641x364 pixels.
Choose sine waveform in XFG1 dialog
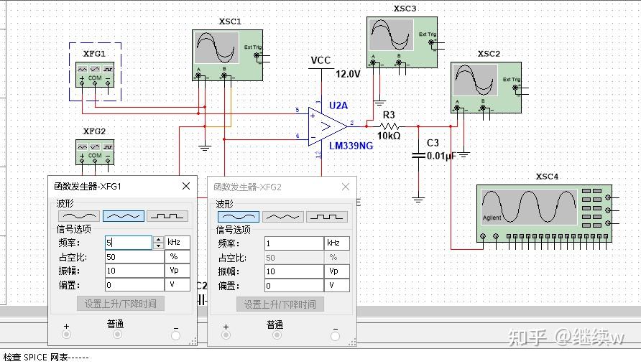pos(79,216)
